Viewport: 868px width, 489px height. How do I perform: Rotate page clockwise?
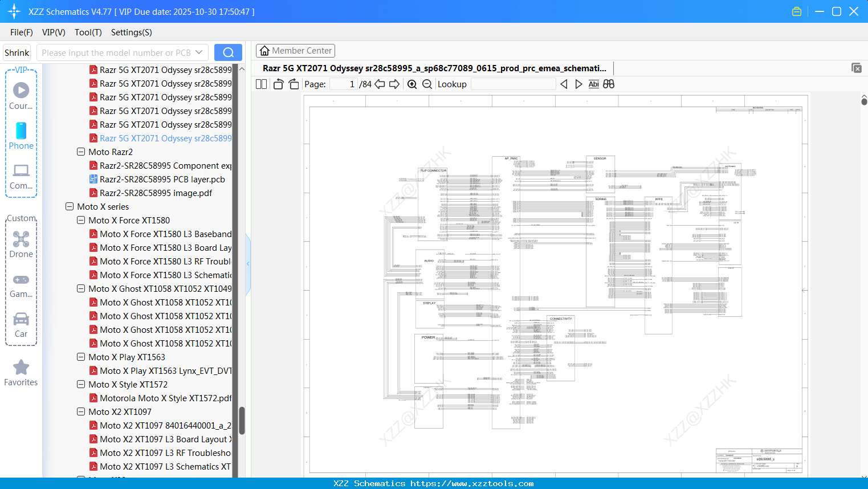tap(294, 84)
